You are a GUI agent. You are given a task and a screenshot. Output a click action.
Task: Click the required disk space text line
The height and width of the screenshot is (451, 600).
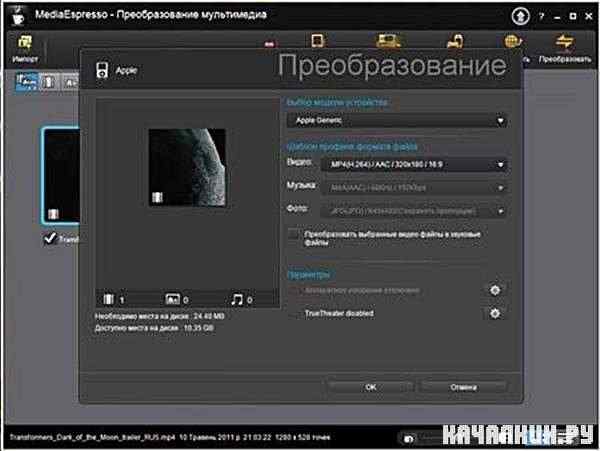click(x=160, y=316)
